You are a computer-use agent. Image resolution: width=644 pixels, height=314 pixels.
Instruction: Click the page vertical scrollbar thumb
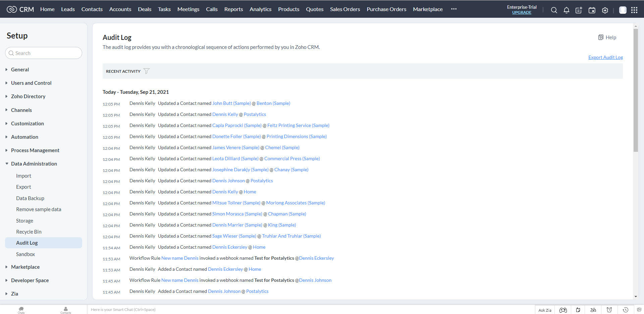[636, 90]
